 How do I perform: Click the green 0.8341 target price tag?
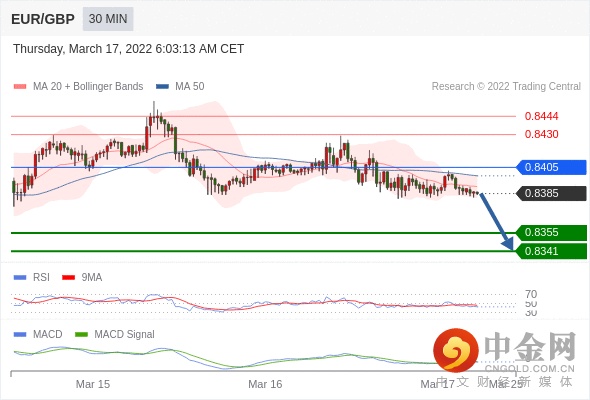click(x=551, y=251)
